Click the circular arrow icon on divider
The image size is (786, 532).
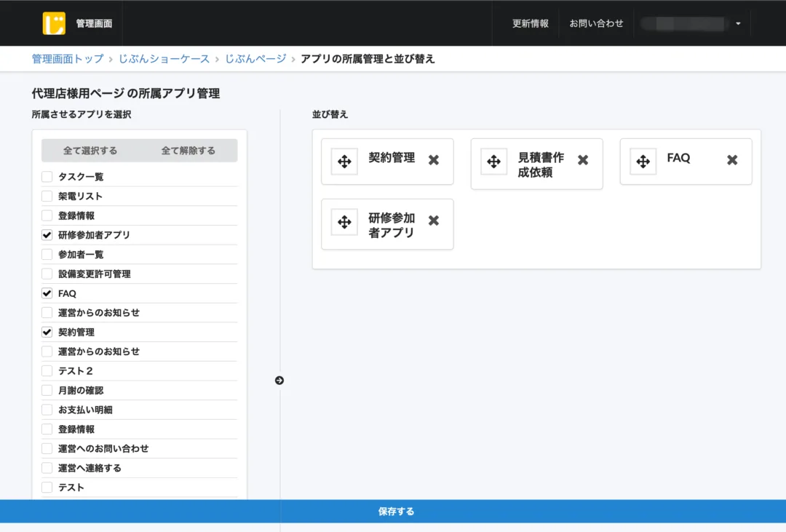click(279, 381)
